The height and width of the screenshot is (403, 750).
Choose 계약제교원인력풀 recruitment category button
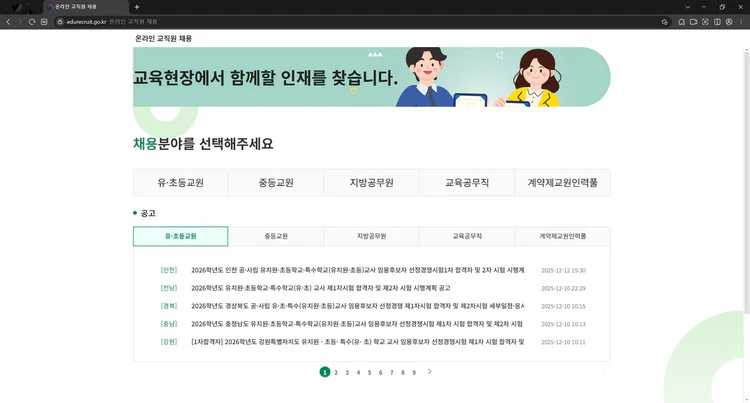tap(562, 183)
